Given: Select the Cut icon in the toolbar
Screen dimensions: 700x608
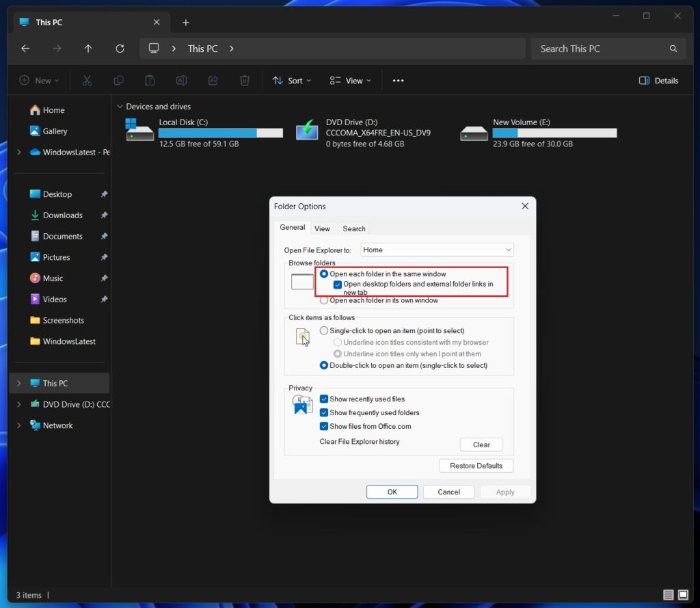Looking at the screenshot, I should click(87, 80).
